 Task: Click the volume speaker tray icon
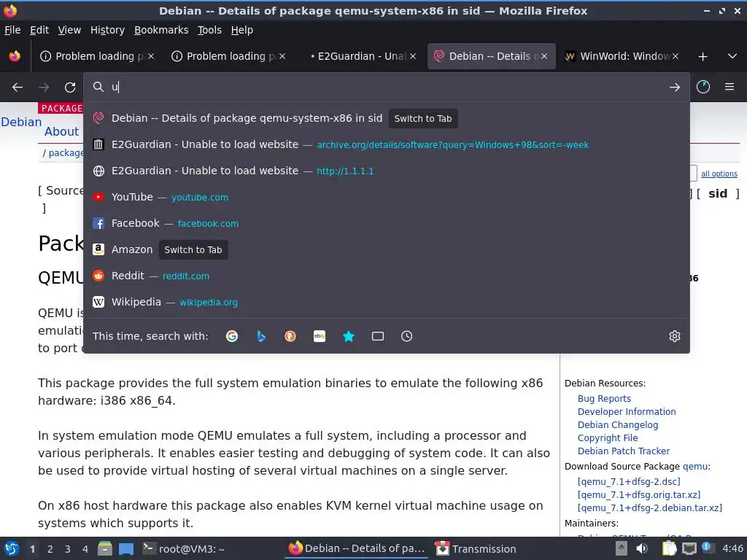tap(642, 548)
